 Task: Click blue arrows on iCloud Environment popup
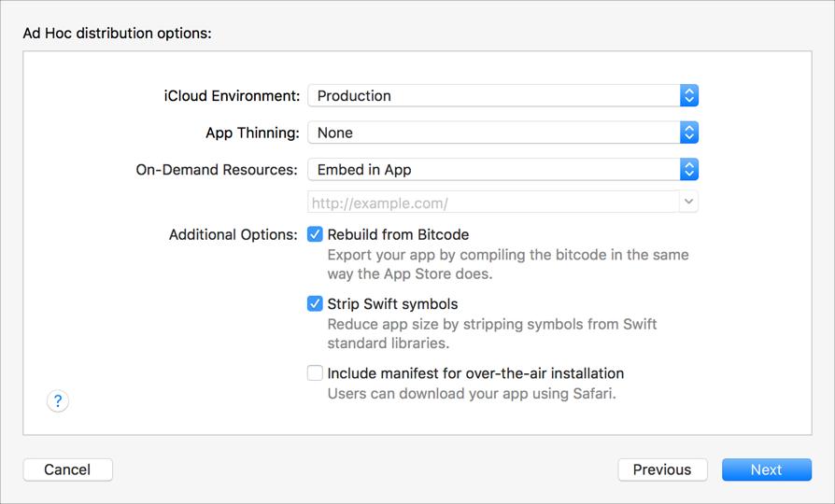tap(688, 95)
